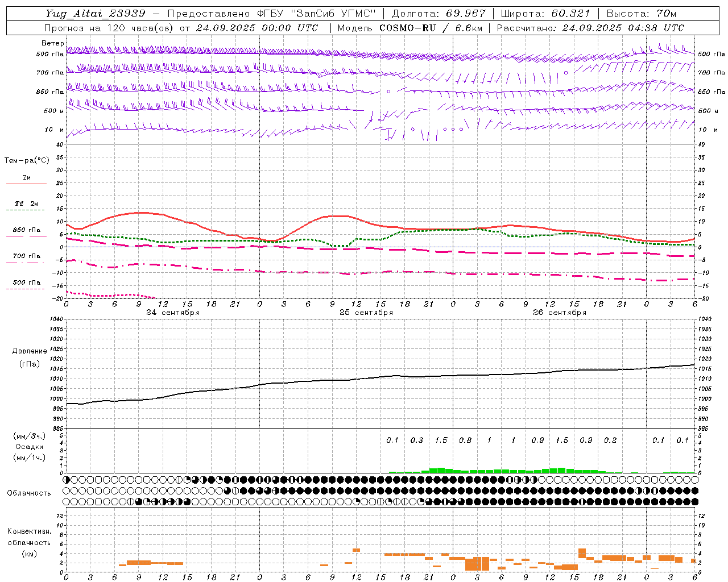Click the '(мм/1ч.)' precipitation unit label

tap(30, 458)
